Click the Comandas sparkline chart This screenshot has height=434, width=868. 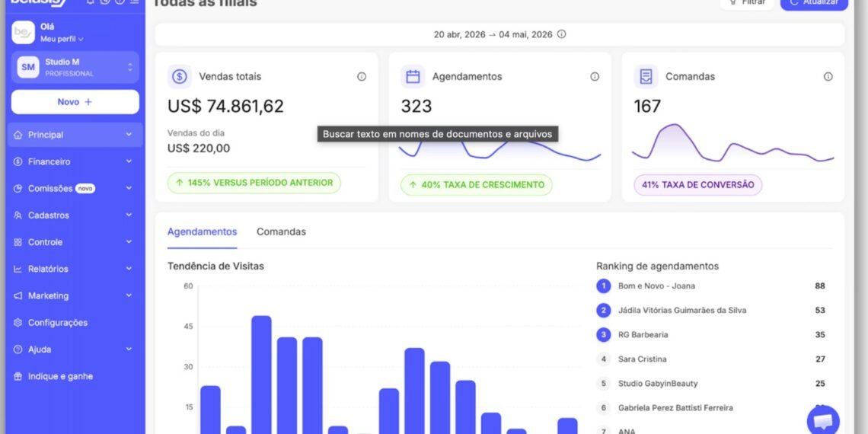coord(733,143)
